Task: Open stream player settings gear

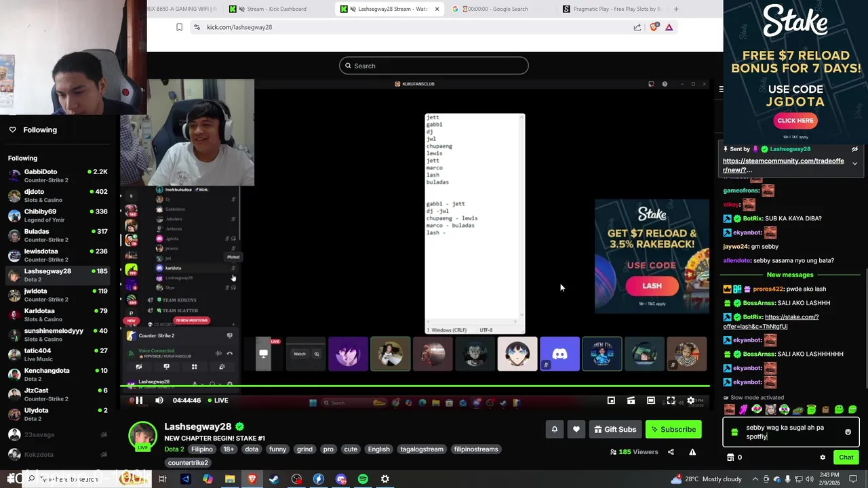Action: (690, 401)
